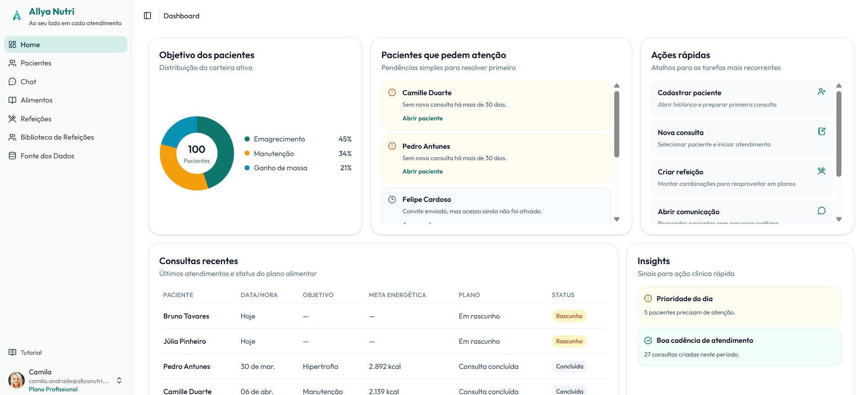Expand the Camila account switcher chevron

tap(119, 380)
